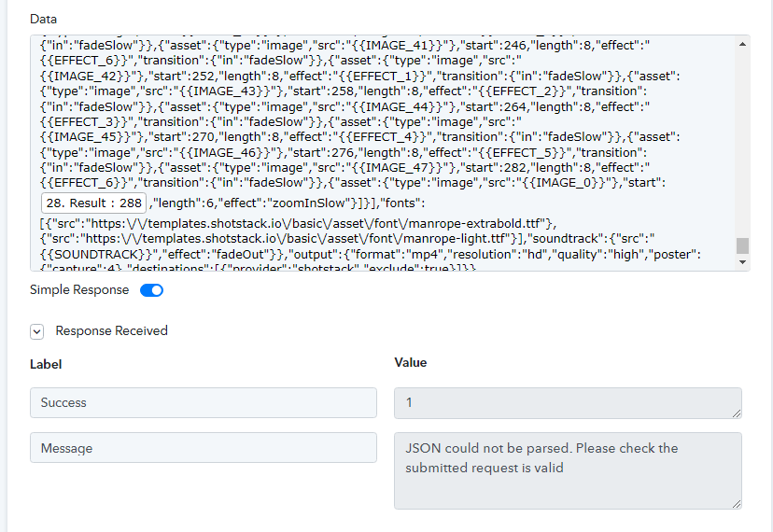The height and width of the screenshot is (532, 773).
Task: Click the Data field label
Action: coord(43,20)
